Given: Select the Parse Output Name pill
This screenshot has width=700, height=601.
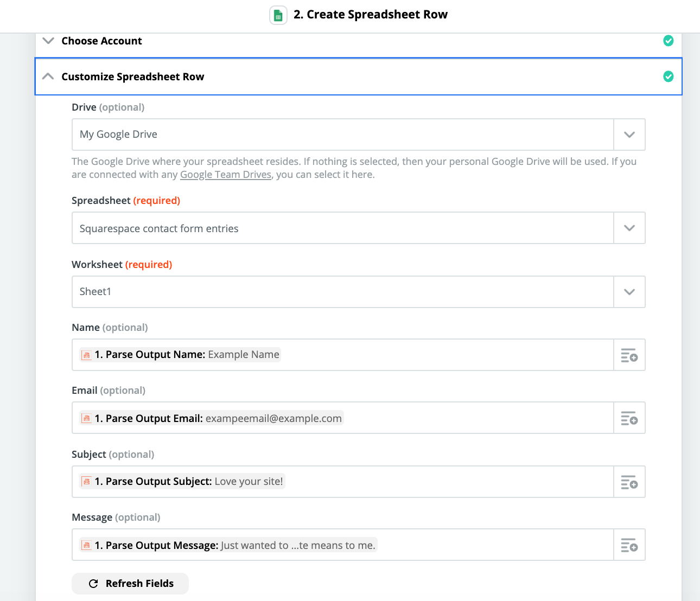Looking at the screenshot, I should click(180, 355).
